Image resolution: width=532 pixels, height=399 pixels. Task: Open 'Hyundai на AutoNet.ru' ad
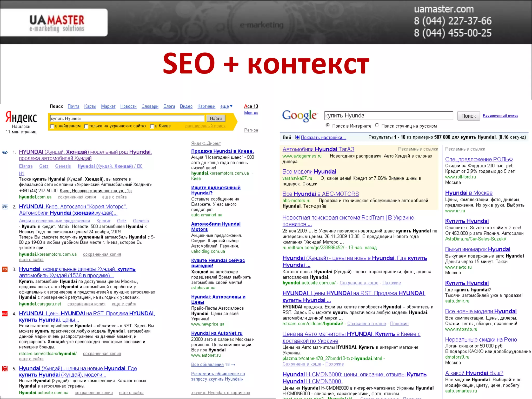(217, 333)
